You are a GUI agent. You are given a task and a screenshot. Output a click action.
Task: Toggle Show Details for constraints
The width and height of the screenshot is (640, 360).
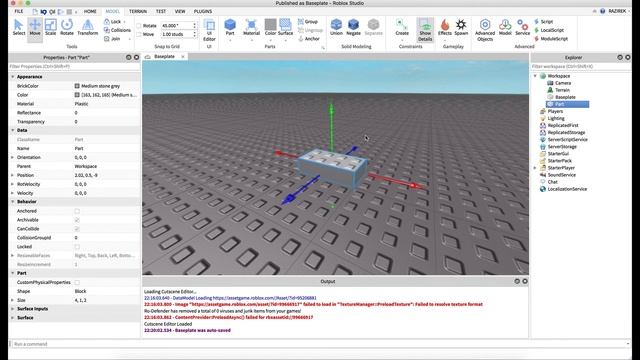pos(425,30)
